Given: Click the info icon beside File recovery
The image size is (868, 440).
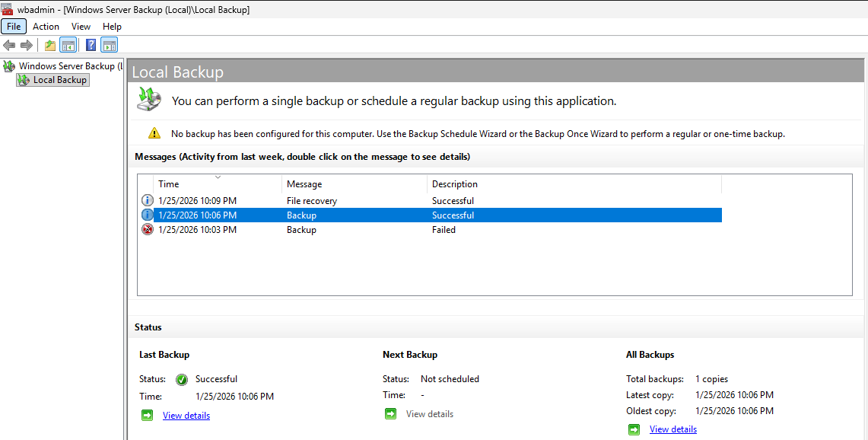Looking at the screenshot, I should click(x=147, y=199).
